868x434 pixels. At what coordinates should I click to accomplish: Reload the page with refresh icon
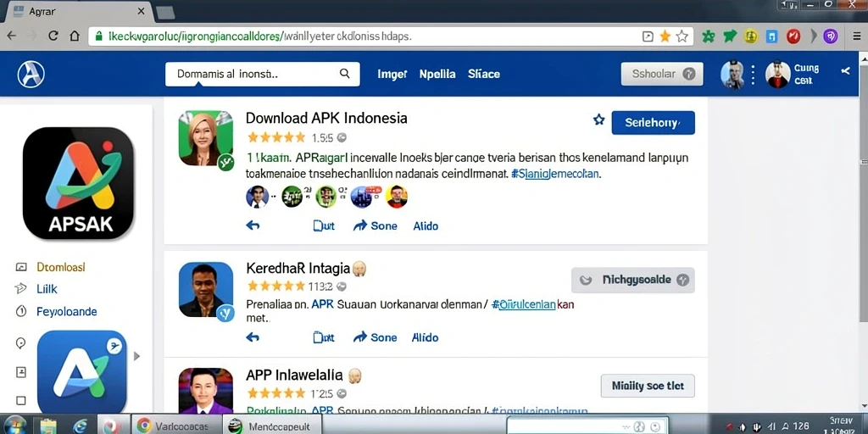[x=53, y=36]
